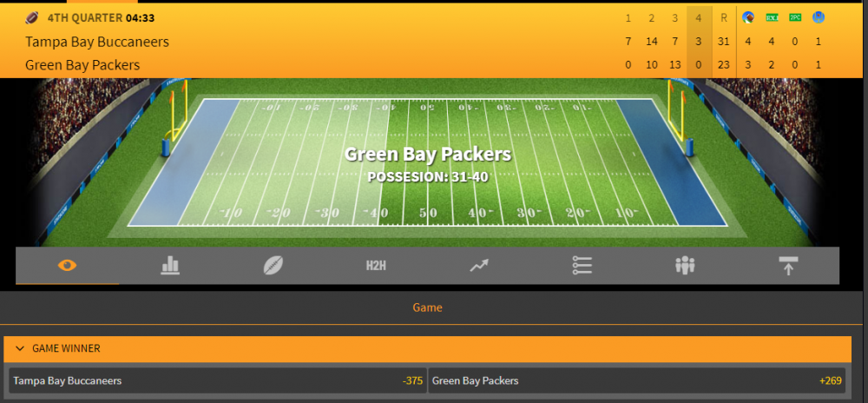Open the team lineups people icon
This screenshot has width=868, height=403.
point(685,266)
